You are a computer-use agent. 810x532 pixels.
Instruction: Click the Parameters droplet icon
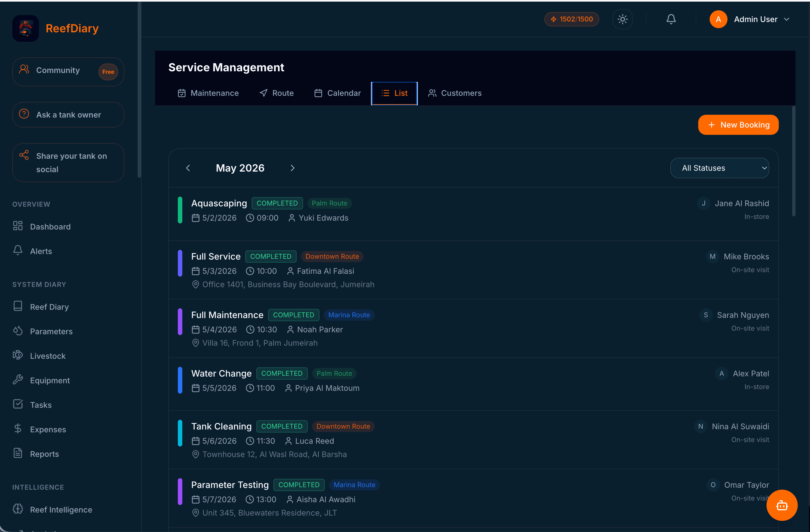click(18, 331)
